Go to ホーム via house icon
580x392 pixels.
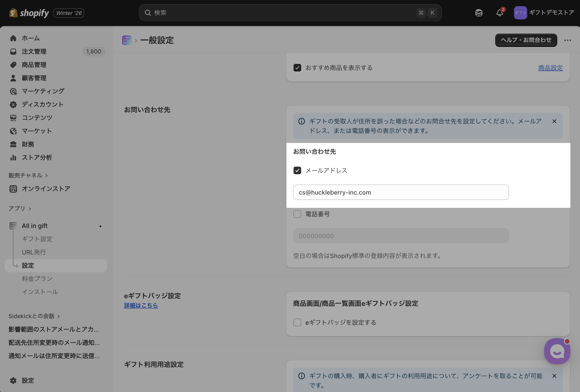(x=13, y=38)
